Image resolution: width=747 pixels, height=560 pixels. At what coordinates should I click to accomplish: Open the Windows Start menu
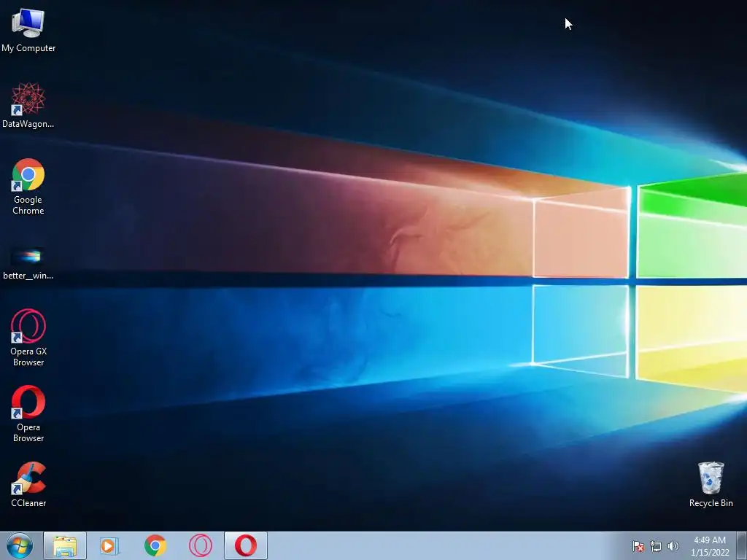(x=20, y=545)
